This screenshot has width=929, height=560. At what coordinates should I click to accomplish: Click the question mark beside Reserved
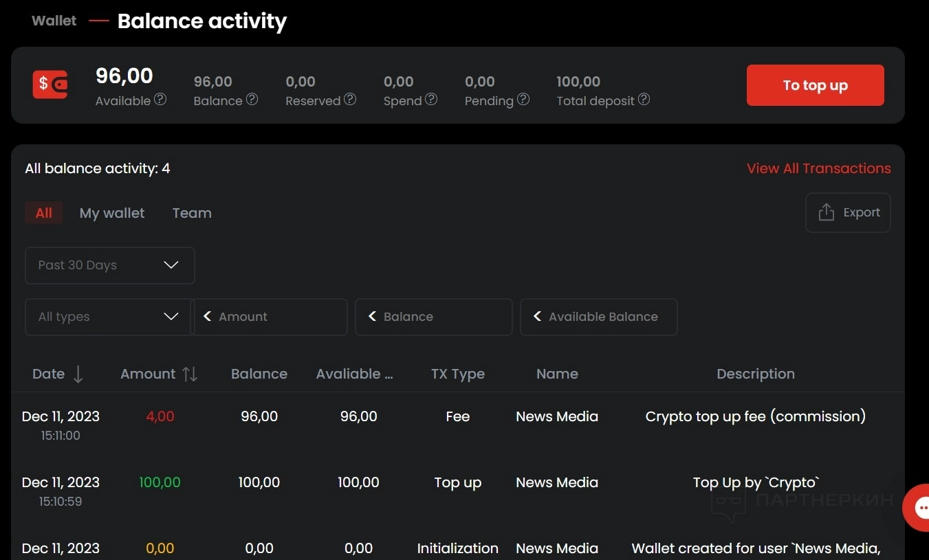point(350,100)
